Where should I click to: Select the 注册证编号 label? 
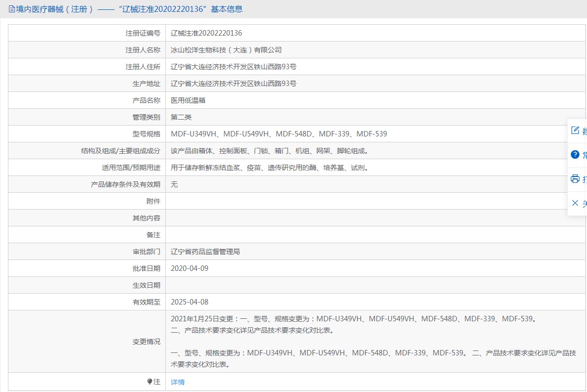click(x=143, y=33)
